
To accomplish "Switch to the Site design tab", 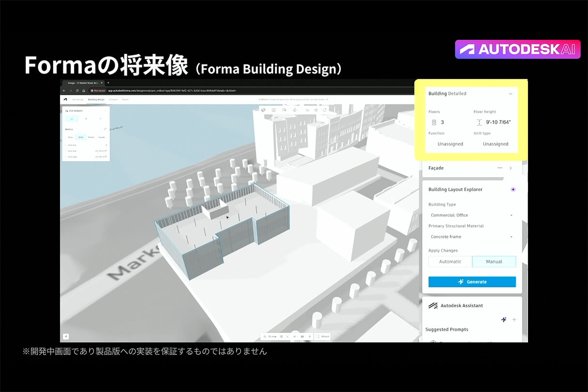I will coord(78,99).
